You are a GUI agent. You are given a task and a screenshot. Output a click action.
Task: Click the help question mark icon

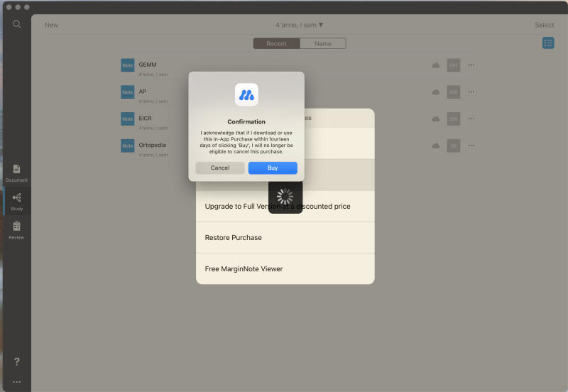pyautogui.click(x=17, y=361)
